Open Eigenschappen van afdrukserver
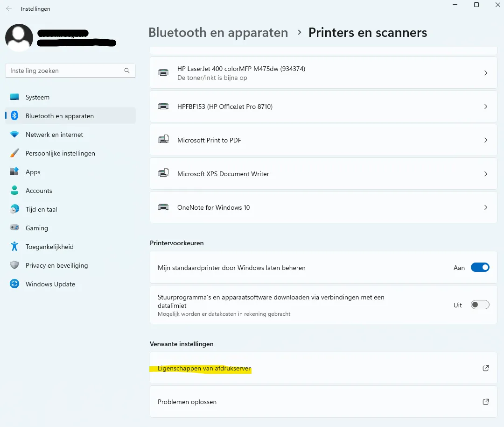The width and height of the screenshot is (504, 427). point(323,368)
